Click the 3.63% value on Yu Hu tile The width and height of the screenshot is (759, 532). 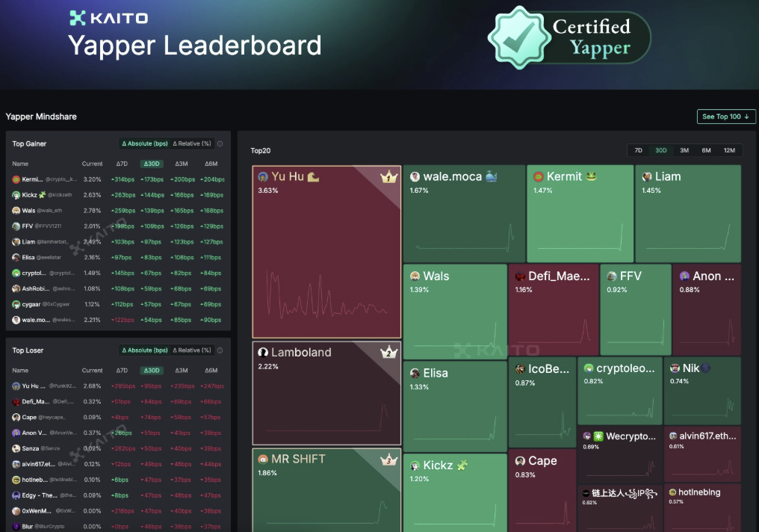click(x=268, y=191)
